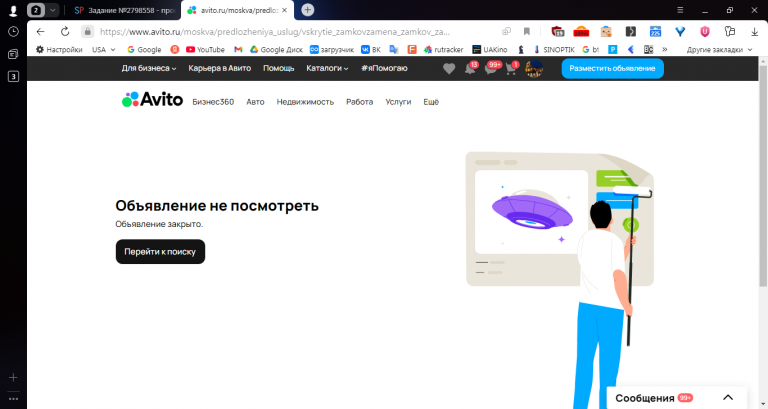The width and height of the screenshot is (768, 409).
Task: Click the padlock site security icon
Action: 88,31
